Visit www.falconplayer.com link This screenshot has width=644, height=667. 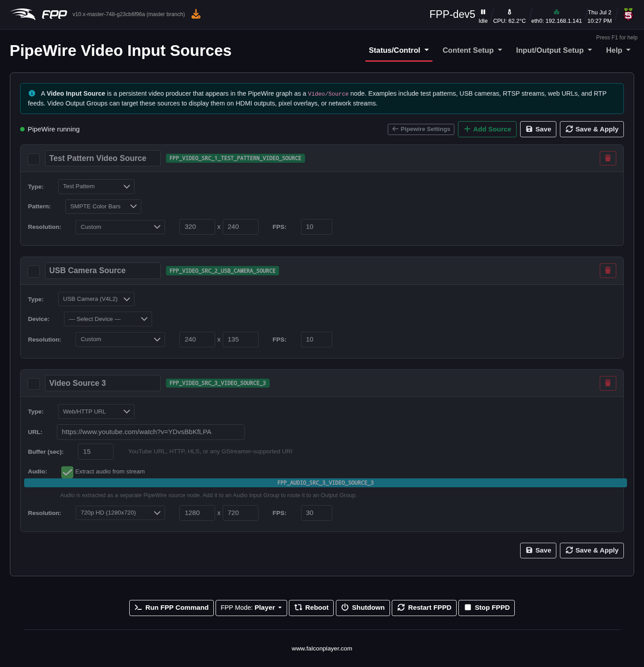(322, 649)
